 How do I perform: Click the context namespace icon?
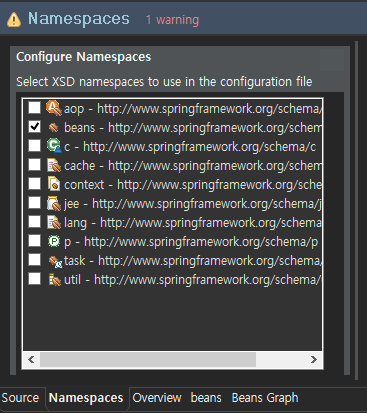coord(54,184)
